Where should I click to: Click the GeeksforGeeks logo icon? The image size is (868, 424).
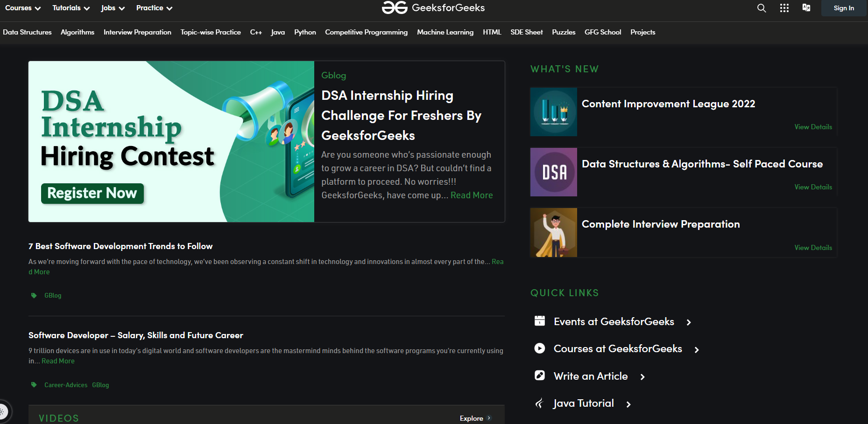pyautogui.click(x=395, y=7)
